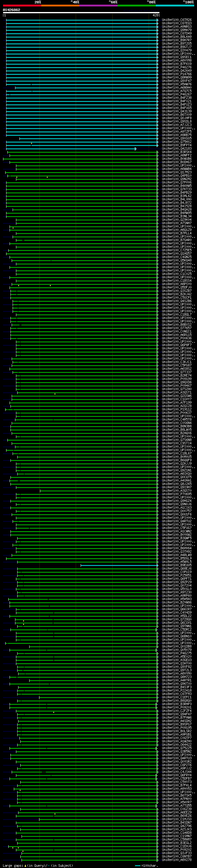
Task: Select the query name AV426862
Action: [x=11, y=10]
